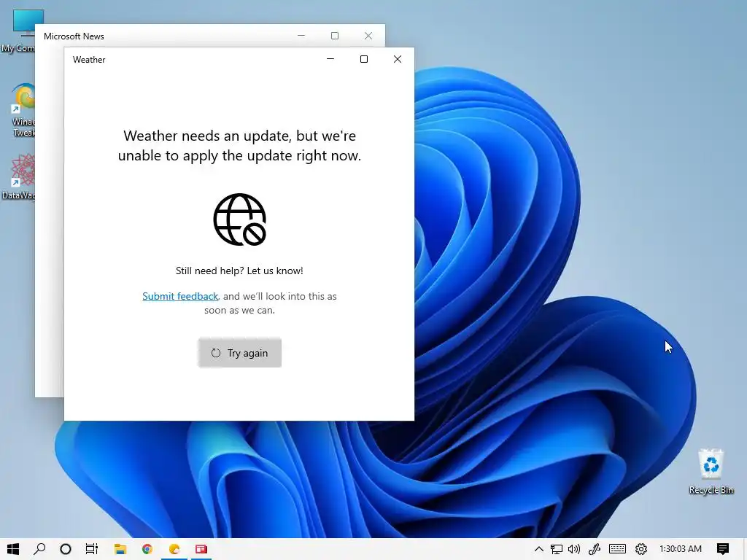This screenshot has width=747, height=560.
Task: Switch to Microsoft News taskbar icon
Action: tap(201, 549)
